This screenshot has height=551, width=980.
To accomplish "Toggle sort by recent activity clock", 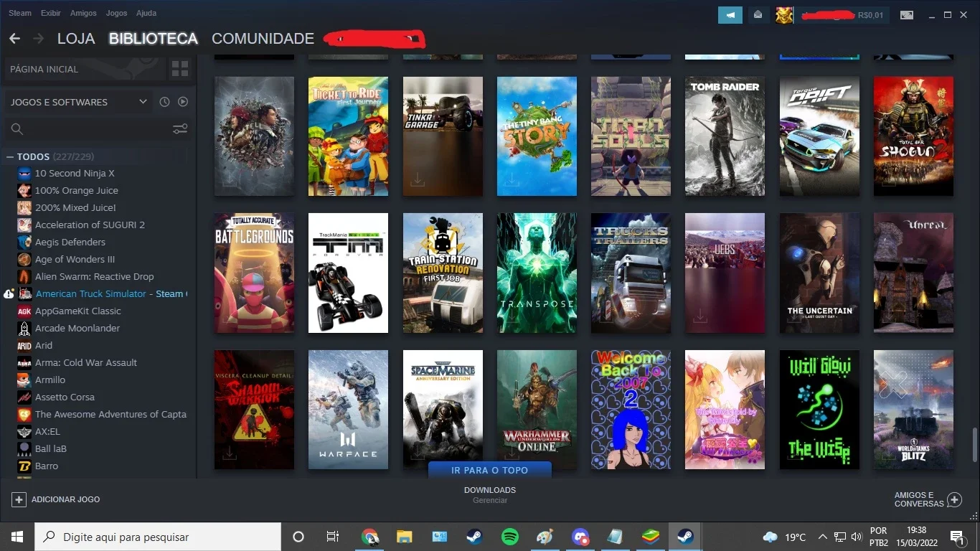I will [164, 102].
